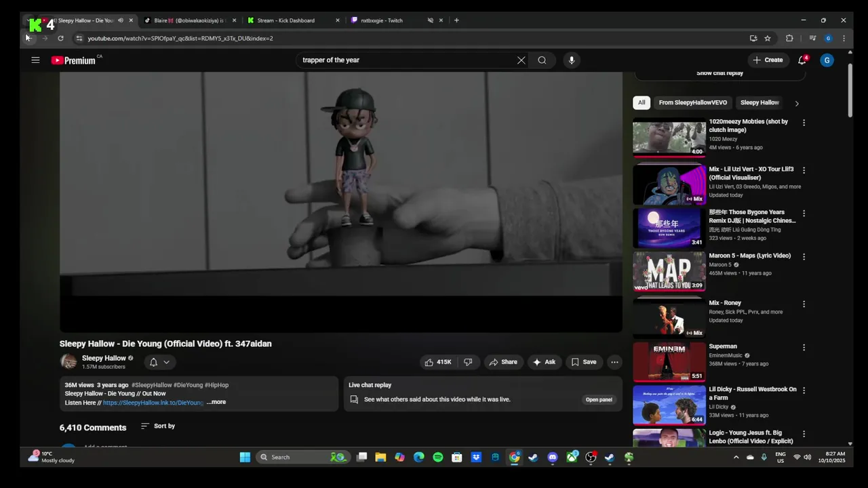Open Chrome extensions puzzle icon

coord(789,39)
